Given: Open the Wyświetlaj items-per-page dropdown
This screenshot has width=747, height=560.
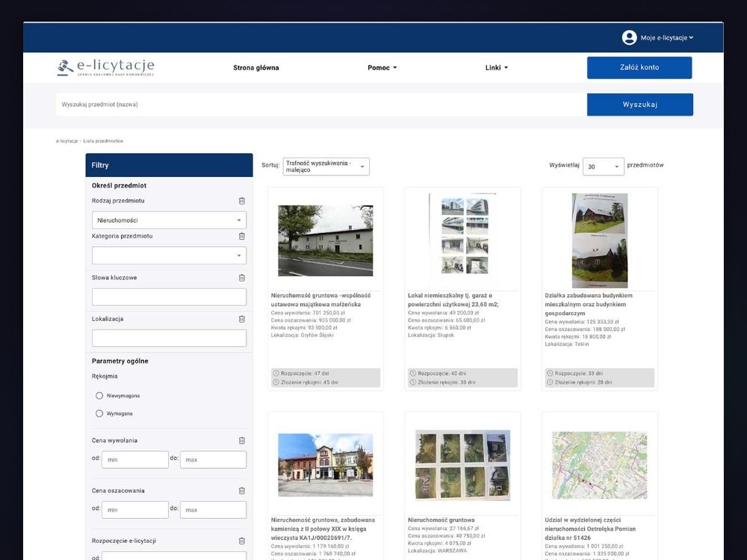Looking at the screenshot, I should 603,167.
